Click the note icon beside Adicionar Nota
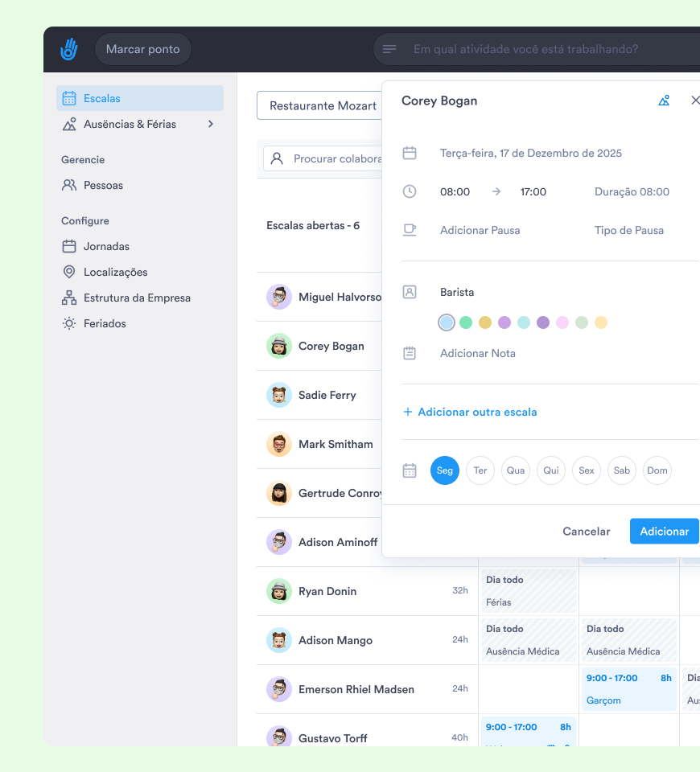 (410, 353)
